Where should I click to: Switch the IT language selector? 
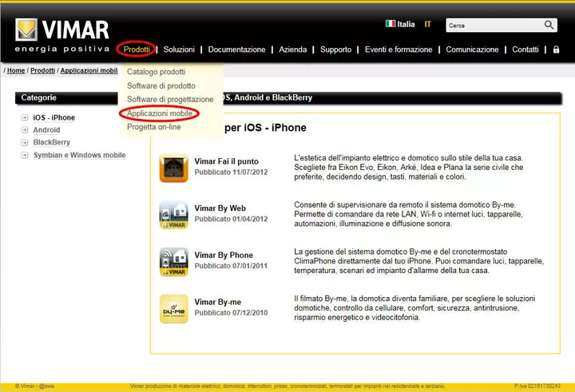click(427, 24)
